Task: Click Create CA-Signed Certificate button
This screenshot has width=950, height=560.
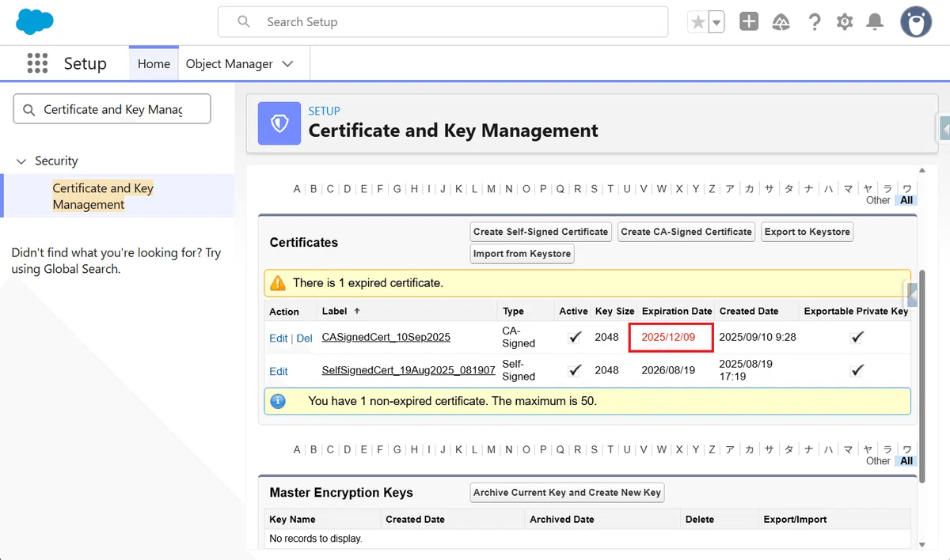Action: (x=686, y=232)
